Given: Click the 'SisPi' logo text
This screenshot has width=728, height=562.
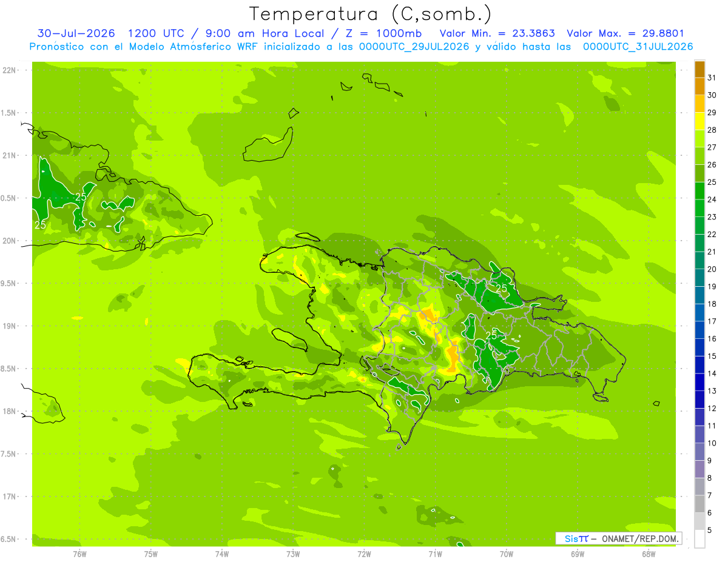Looking at the screenshot, I should [576, 538].
